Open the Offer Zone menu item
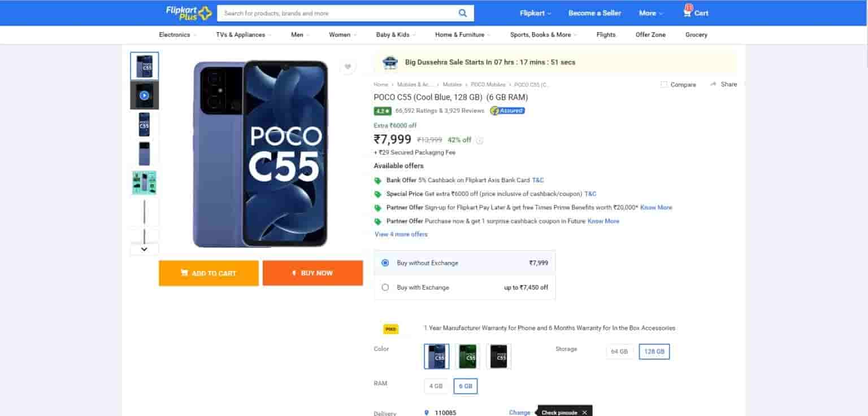This screenshot has width=868, height=416. click(x=650, y=34)
